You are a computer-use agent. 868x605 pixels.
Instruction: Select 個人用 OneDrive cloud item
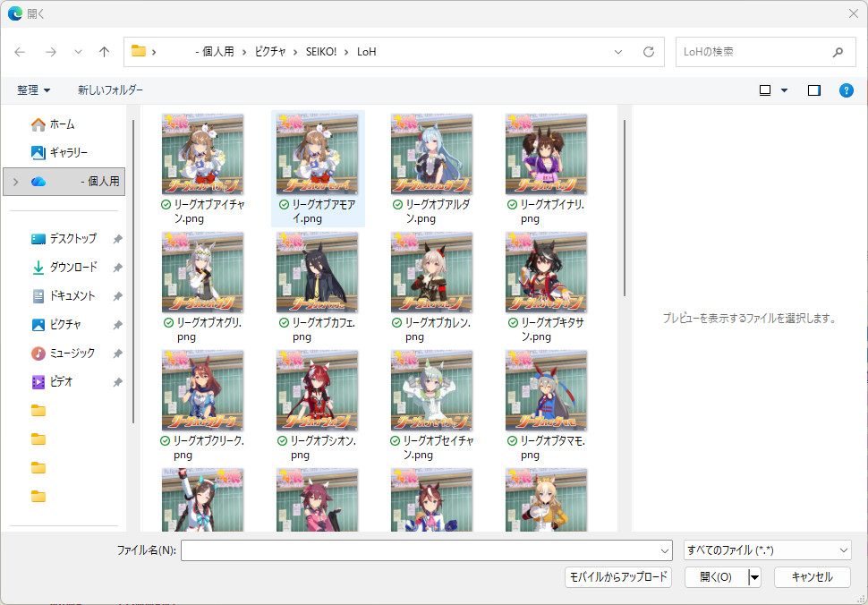(64, 182)
